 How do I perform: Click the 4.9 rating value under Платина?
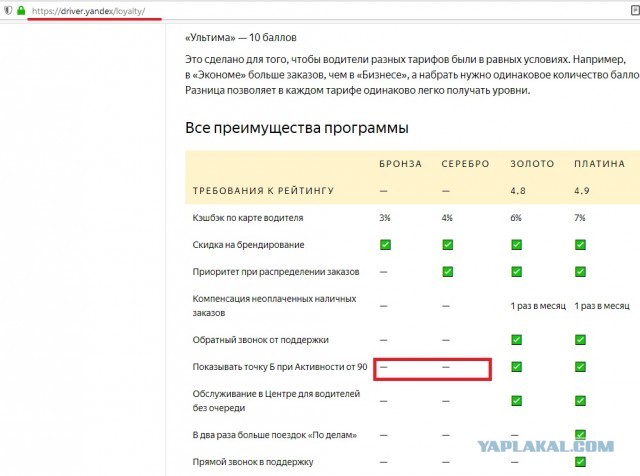(x=582, y=191)
